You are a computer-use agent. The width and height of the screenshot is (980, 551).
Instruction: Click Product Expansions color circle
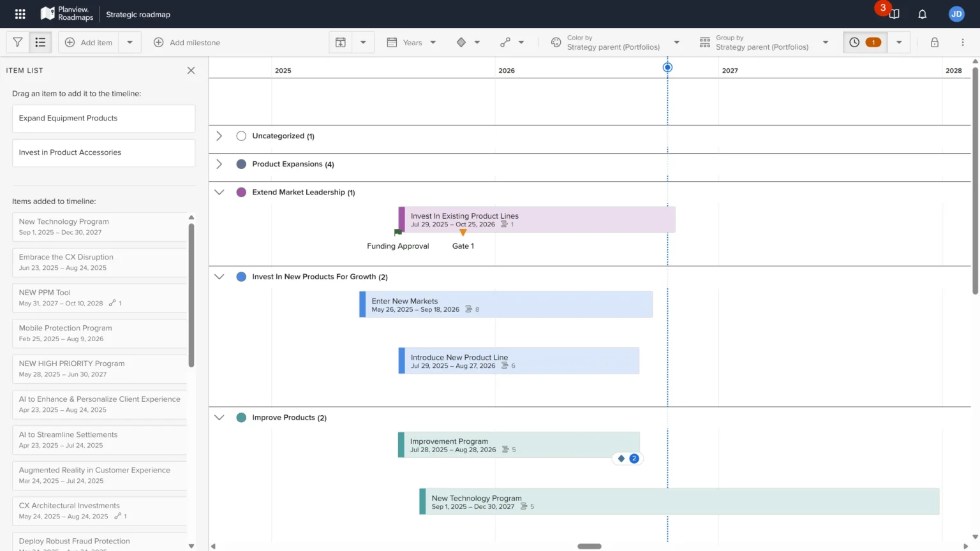pyautogui.click(x=241, y=164)
